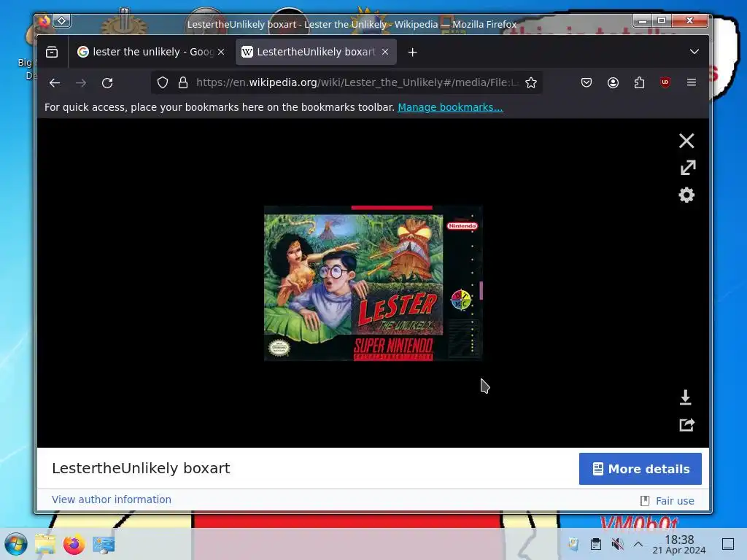Click the Manage bookmarks link
The image size is (747, 560).
[450, 107]
